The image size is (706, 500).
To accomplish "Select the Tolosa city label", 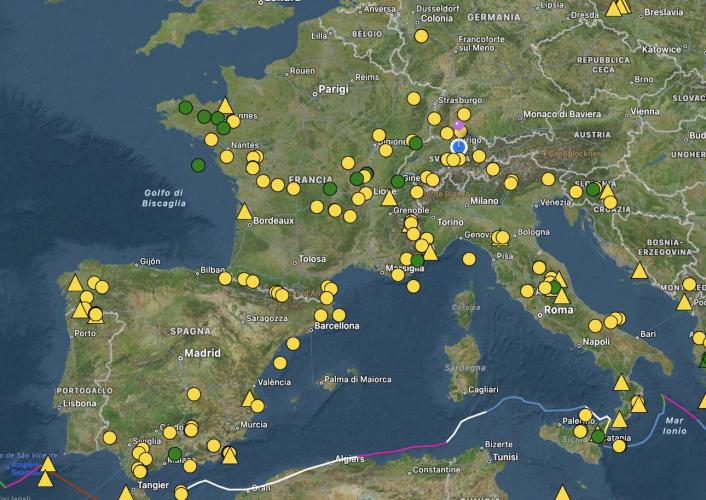I will 312,259.
